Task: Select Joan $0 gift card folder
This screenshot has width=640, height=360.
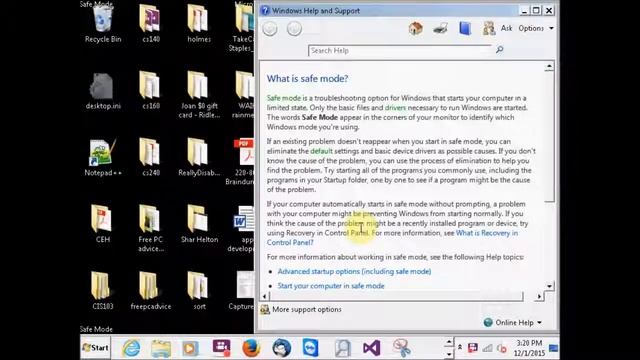Action: click(x=199, y=95)
